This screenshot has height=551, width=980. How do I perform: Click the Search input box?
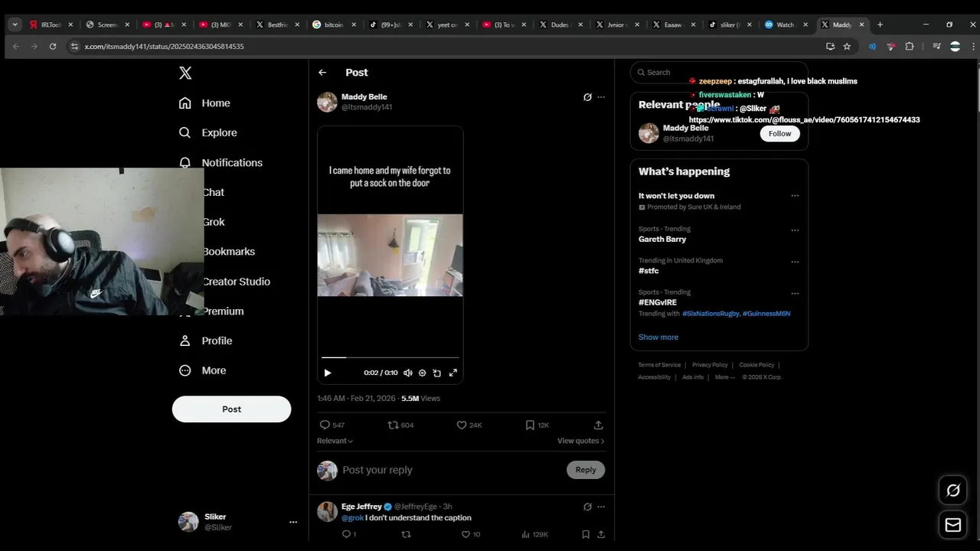tap(719, 73)
